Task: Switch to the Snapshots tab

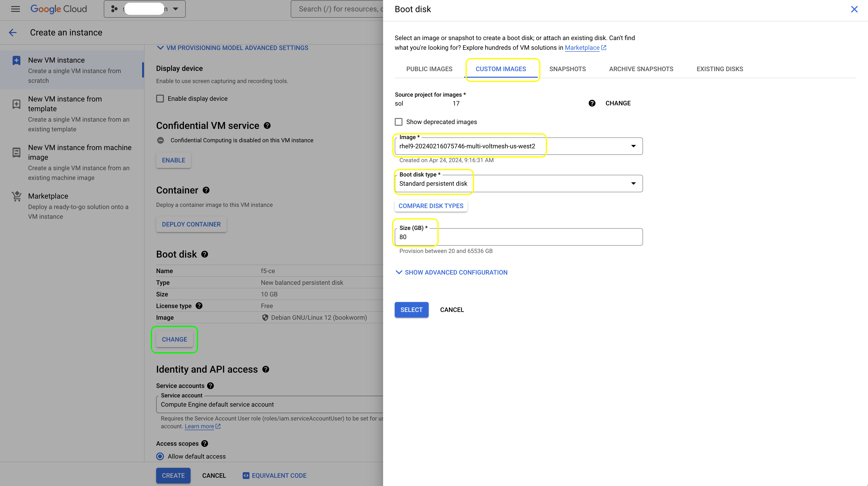Action: point(567,69)
